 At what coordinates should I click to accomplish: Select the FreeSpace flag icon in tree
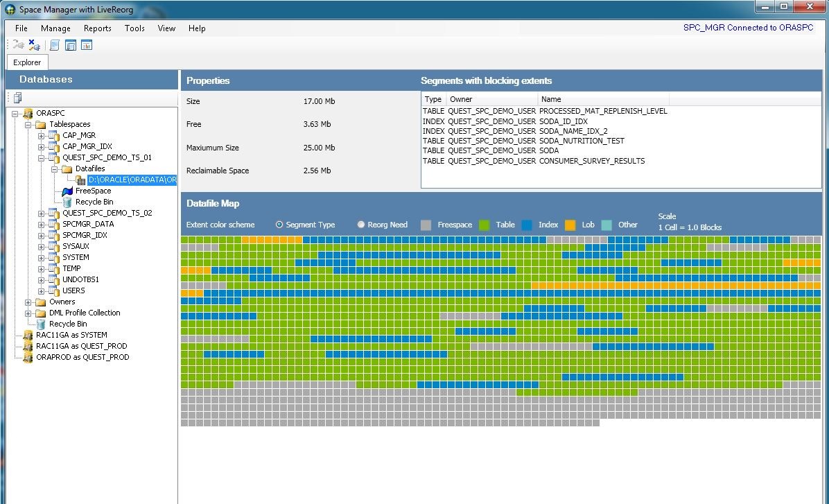(x=67, y=191)
